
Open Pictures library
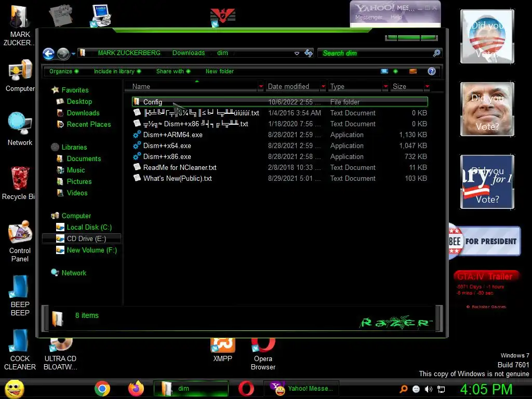[79, 181]
